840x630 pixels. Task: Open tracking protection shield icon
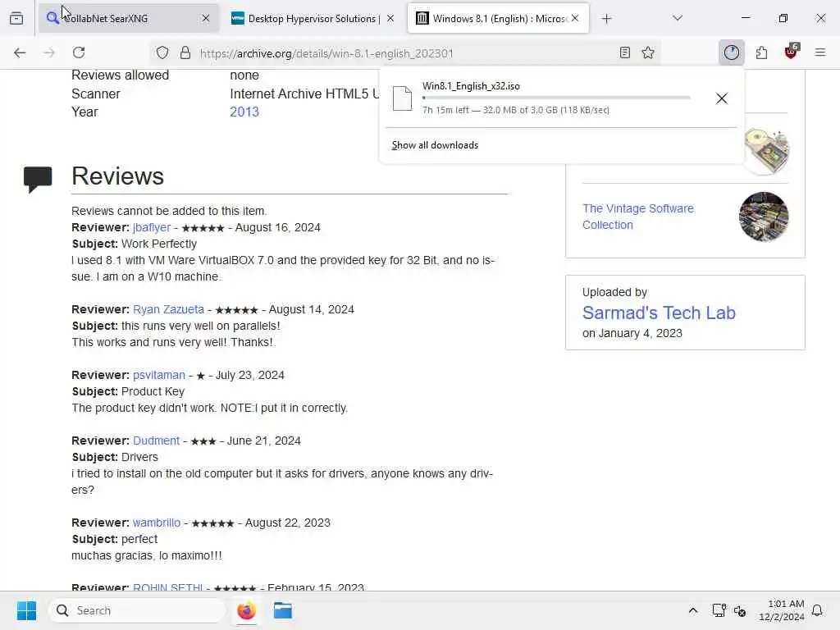[x=162, y=52]
